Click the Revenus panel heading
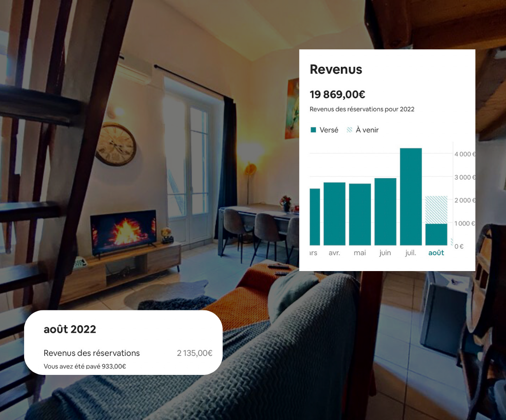 point(336,69)
